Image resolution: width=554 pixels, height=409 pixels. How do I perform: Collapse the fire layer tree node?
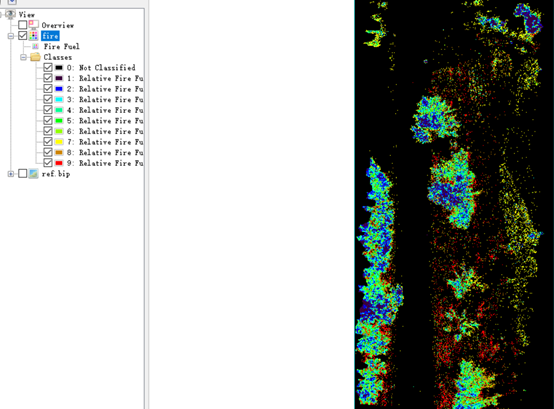coord(11,36)
